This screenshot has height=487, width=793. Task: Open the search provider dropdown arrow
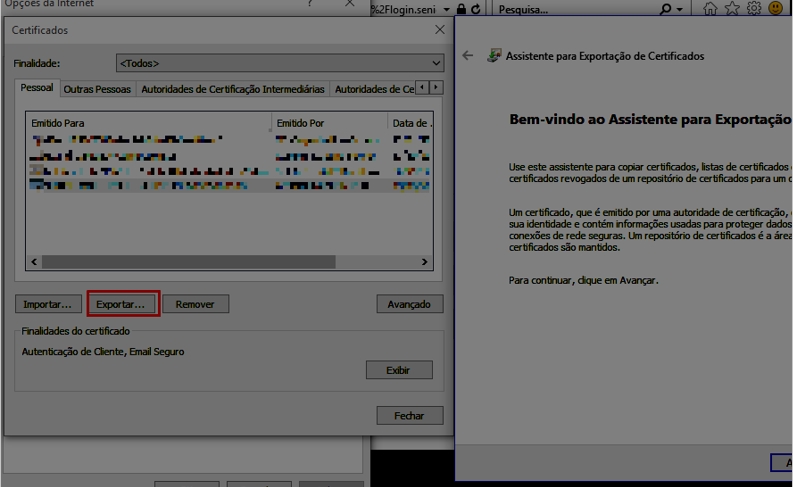click(679, 9)
